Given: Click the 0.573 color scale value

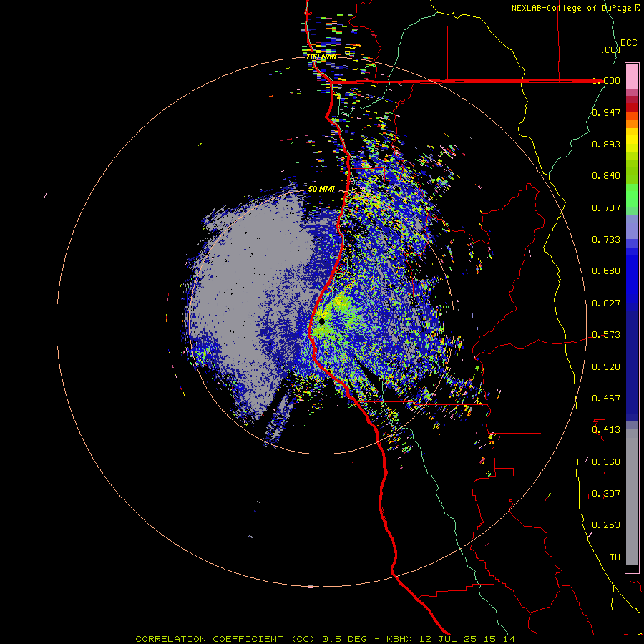Looking at the screenshot, I should pyautogui.click(x=606, y=335).
